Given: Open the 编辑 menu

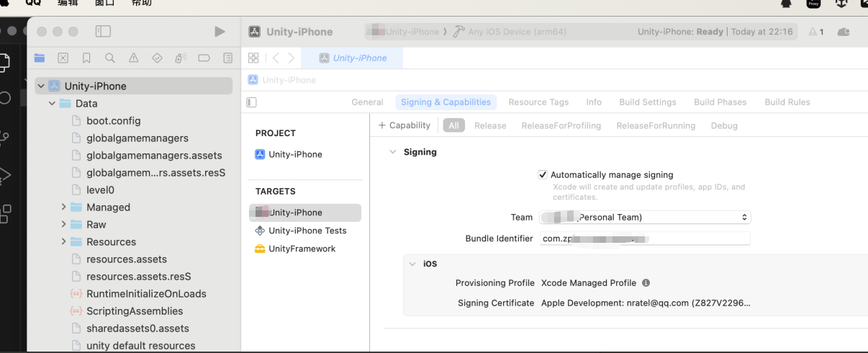Looking at the screenshot, I should coord(68,3).
